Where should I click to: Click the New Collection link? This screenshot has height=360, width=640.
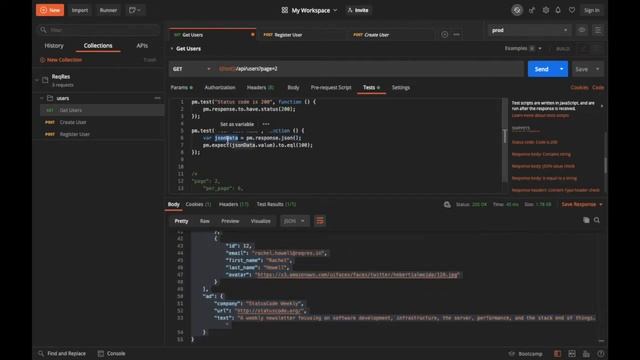coord(61,60)
